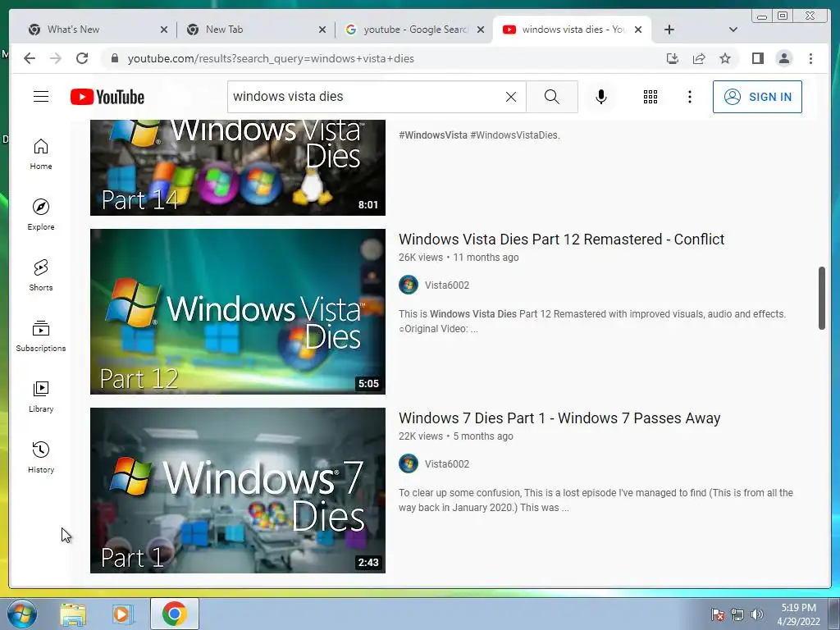Open the network icon in system tray

[737, 614]
